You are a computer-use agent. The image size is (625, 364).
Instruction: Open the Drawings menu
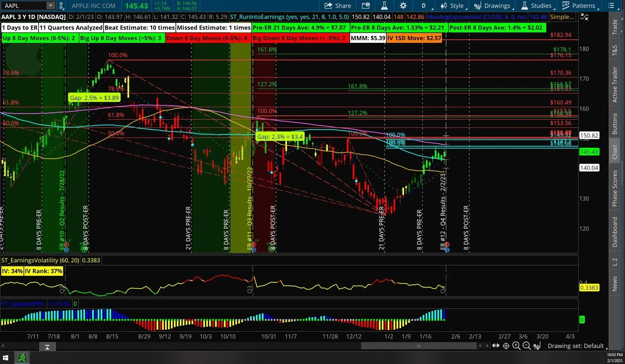click(494, 6)
